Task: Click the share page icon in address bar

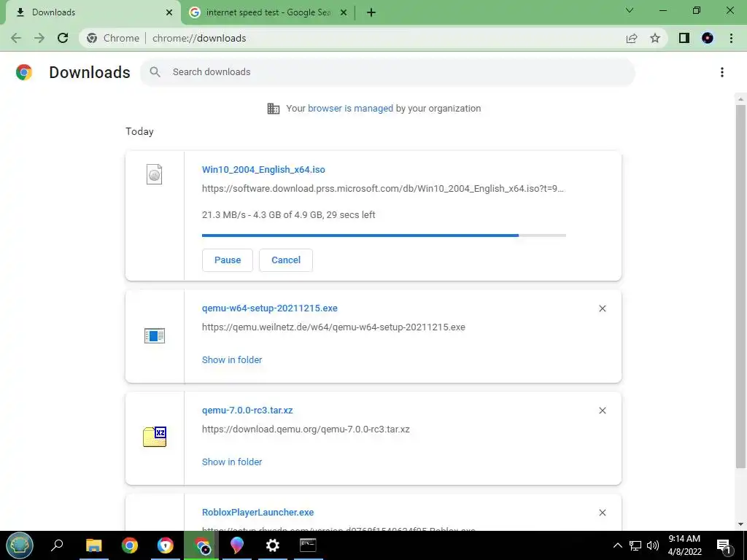Action: (632, 38)
